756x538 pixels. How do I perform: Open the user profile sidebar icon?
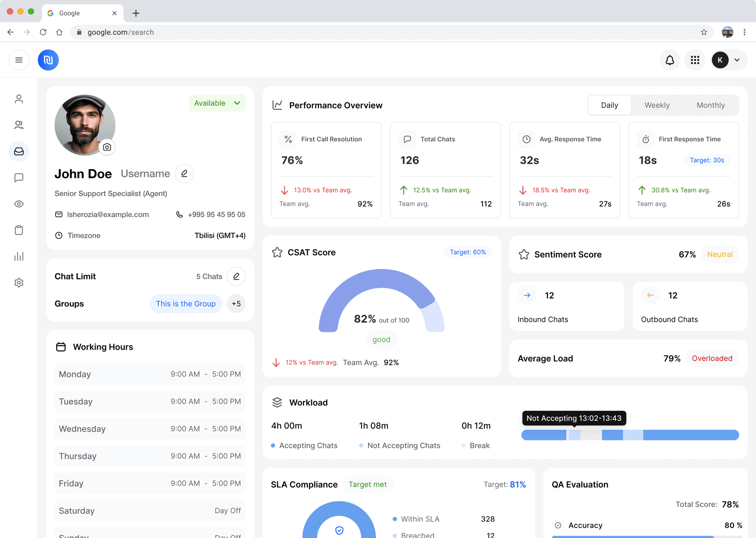[18, 99]
